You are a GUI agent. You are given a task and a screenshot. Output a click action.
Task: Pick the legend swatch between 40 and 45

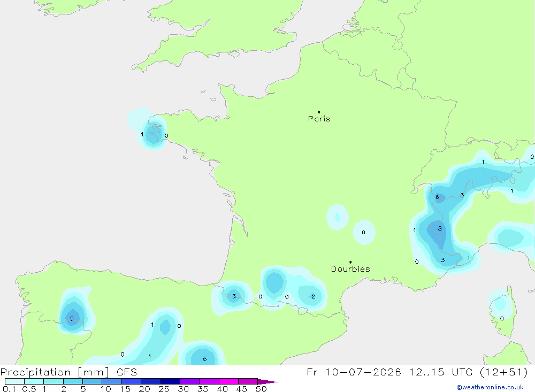click(228, 381)
